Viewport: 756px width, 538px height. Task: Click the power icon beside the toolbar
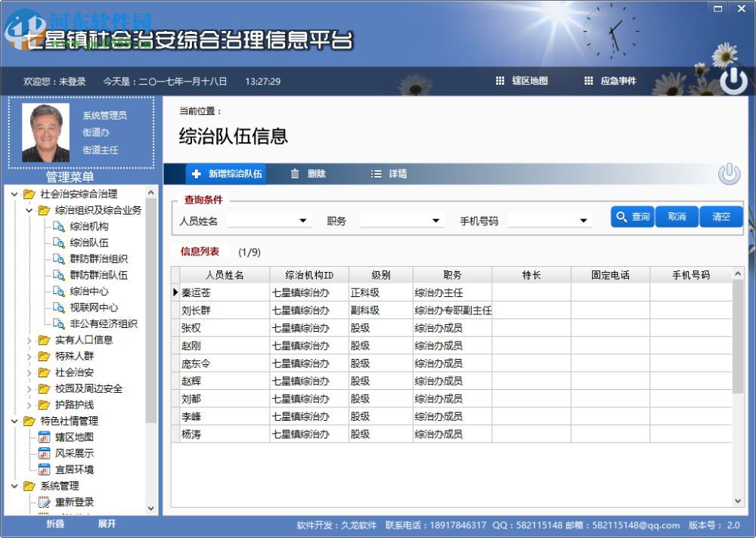(728, 173)
